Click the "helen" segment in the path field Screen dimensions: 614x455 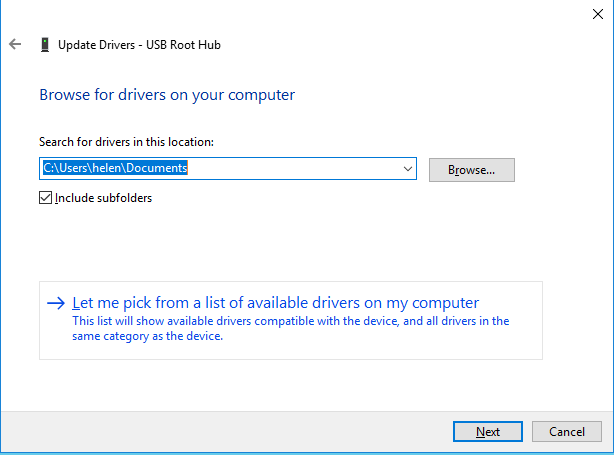115,169
